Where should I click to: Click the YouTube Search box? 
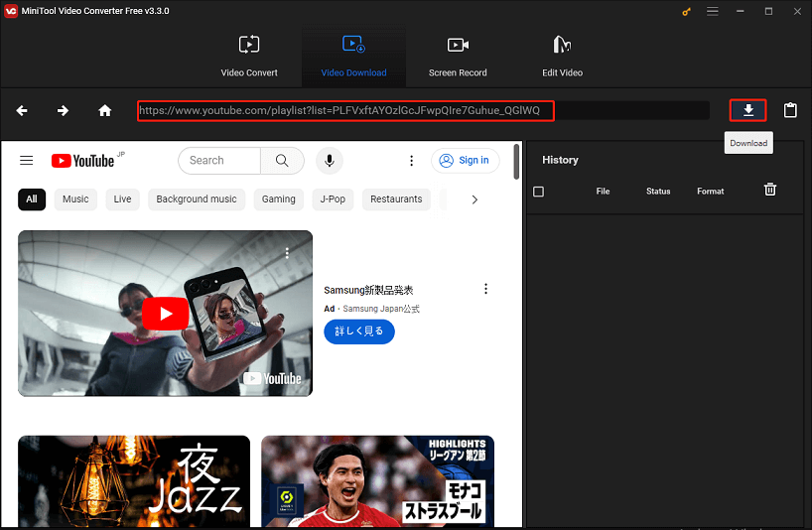point(219,161)
